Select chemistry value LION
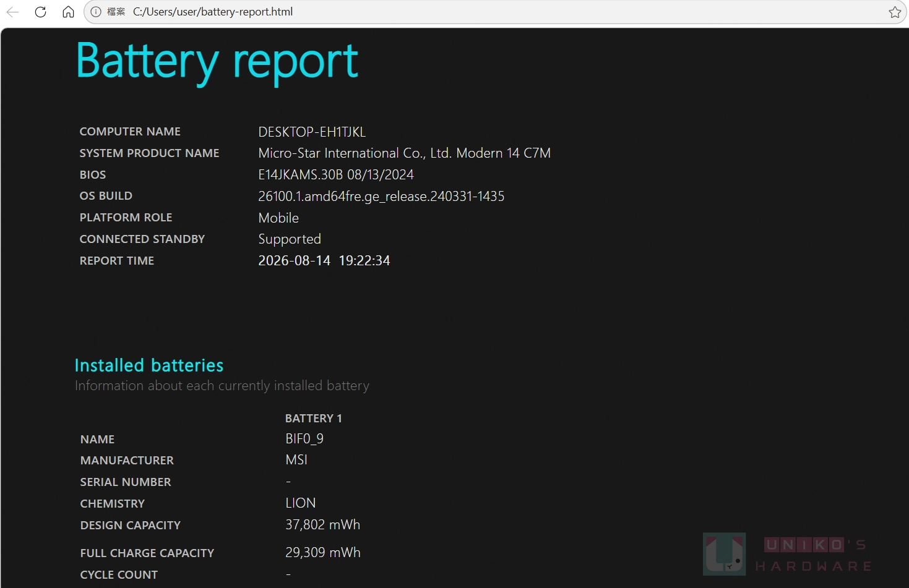This screenshot has height=588, width=909. pos(301,503)
